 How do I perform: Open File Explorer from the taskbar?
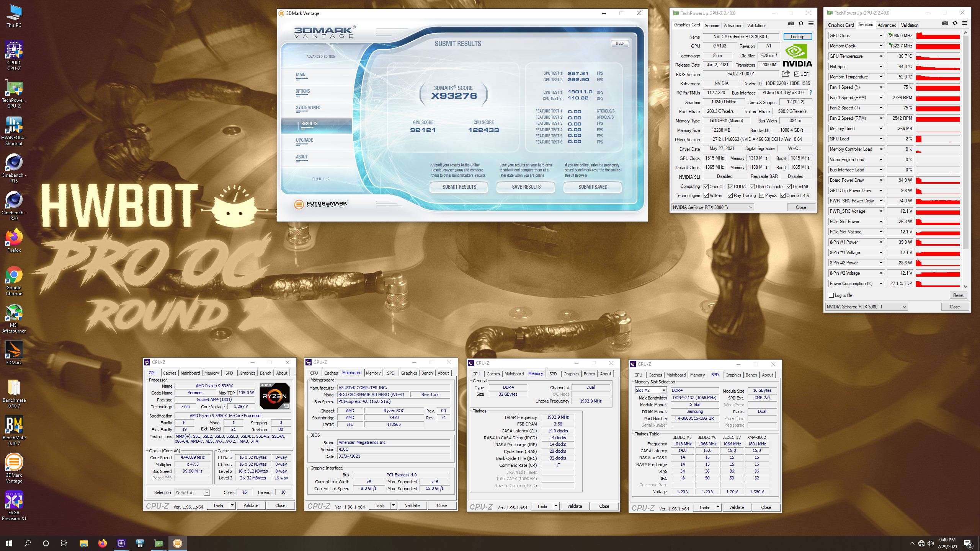pyautogui.click(x=83, y=543)
